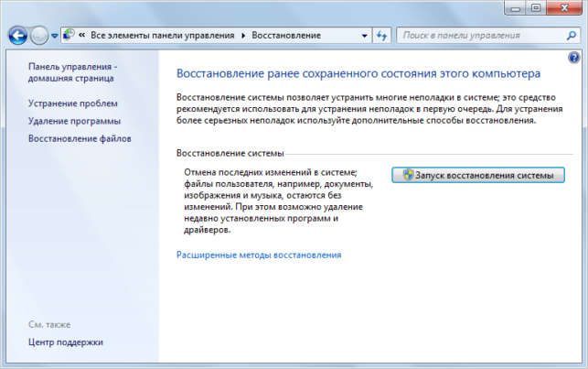Open the recent pages dropdown arrow
588x369 pixels.
pyautogui.click(x=54, y=36)
